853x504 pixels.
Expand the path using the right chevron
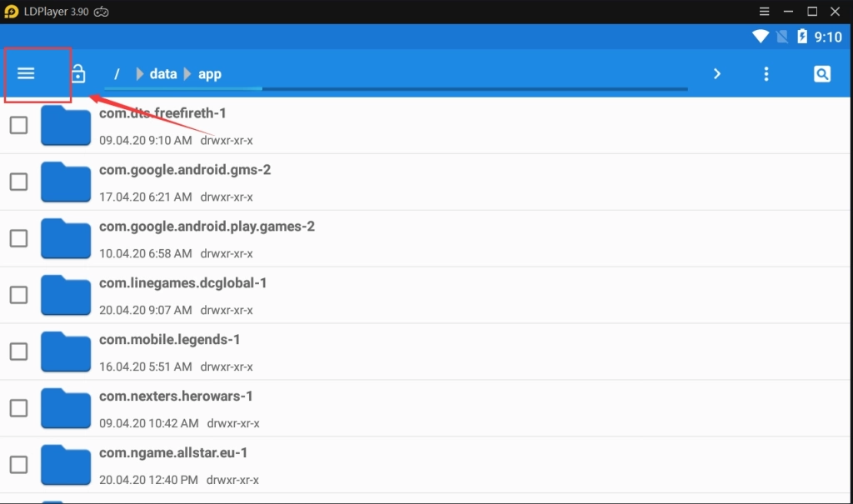717,73
